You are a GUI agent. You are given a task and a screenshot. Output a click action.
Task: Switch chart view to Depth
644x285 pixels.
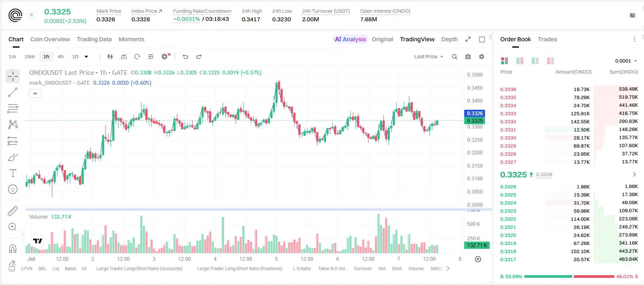coord(449,39)
